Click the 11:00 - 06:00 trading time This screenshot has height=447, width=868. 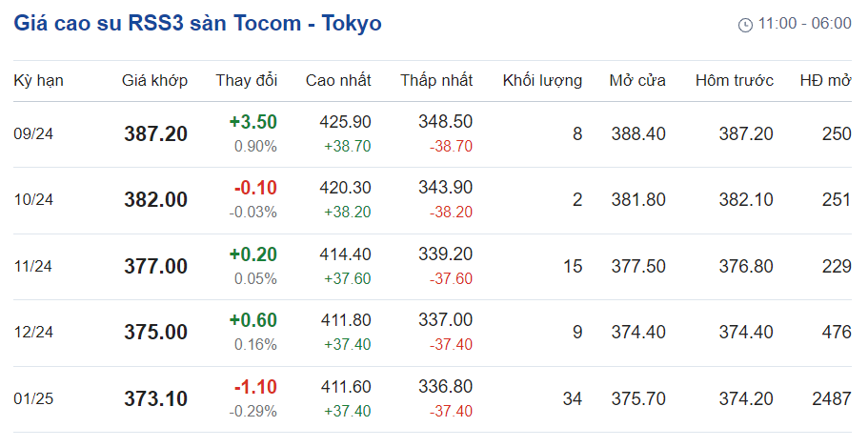pos(804,24)
